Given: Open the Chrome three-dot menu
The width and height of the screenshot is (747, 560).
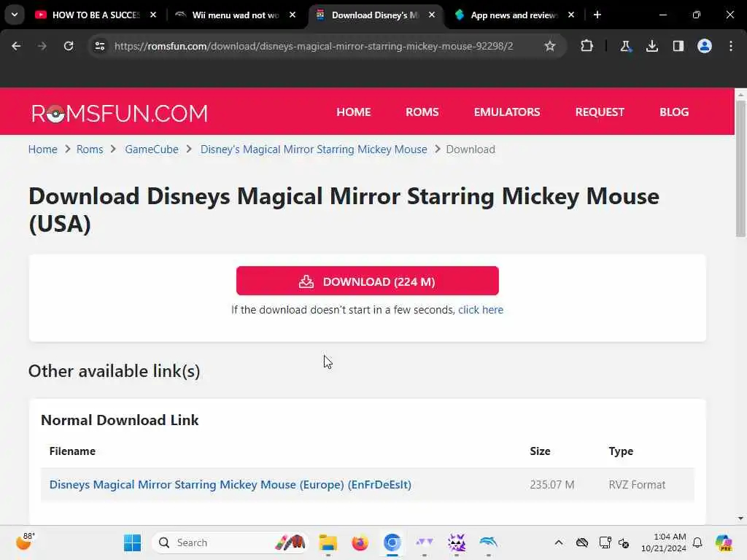Looking at the screenshot, I should click(731, 46).
